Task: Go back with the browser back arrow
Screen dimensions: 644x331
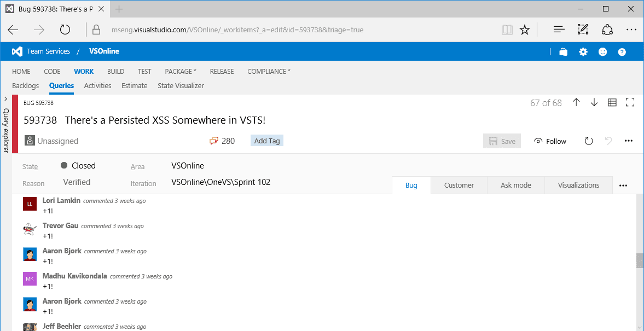Action: point(13,30)
